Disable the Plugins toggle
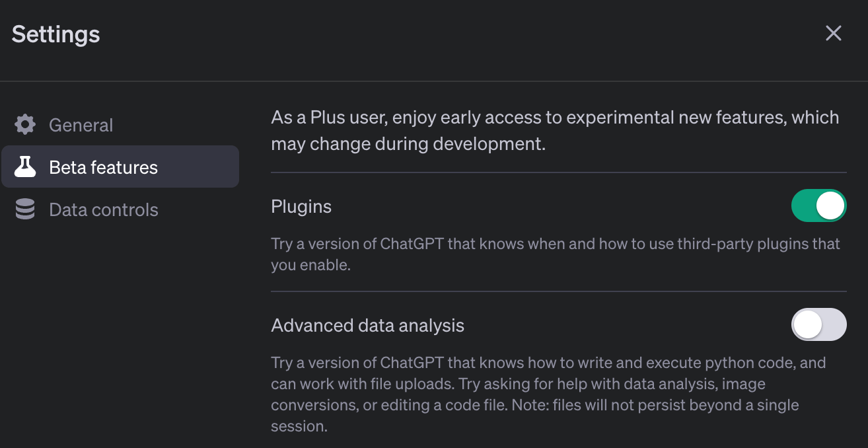 [x=818, y=206]
